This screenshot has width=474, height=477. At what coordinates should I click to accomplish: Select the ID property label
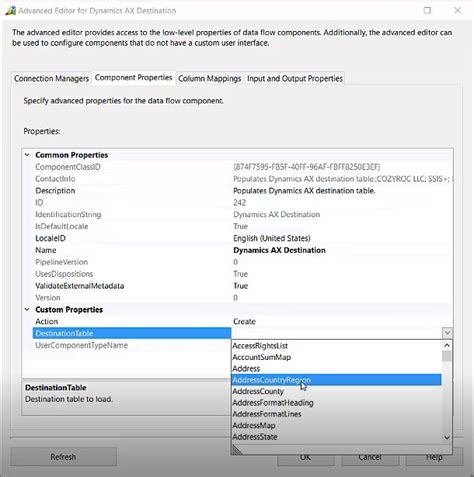tap(39, 203)
